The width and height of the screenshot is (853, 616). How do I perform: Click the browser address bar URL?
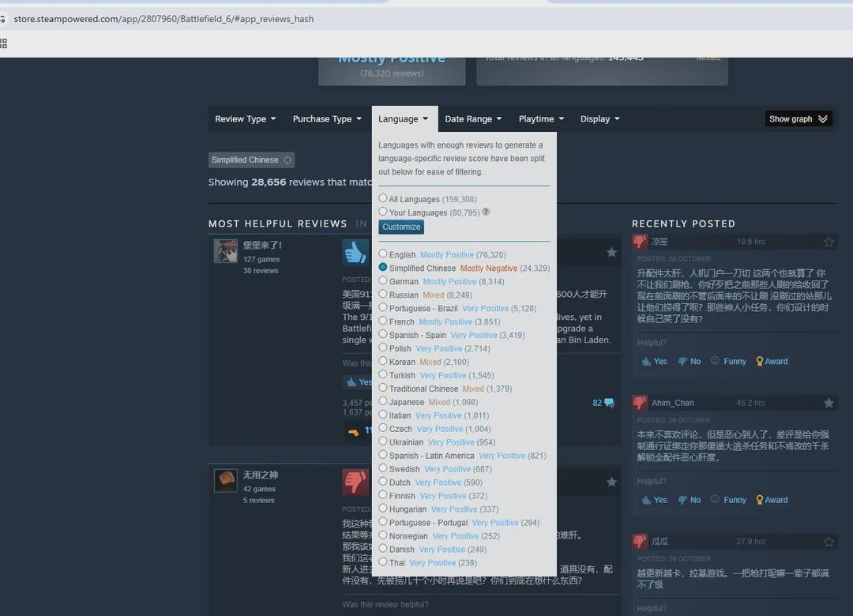pyautogui.click(x=163, y=19)
